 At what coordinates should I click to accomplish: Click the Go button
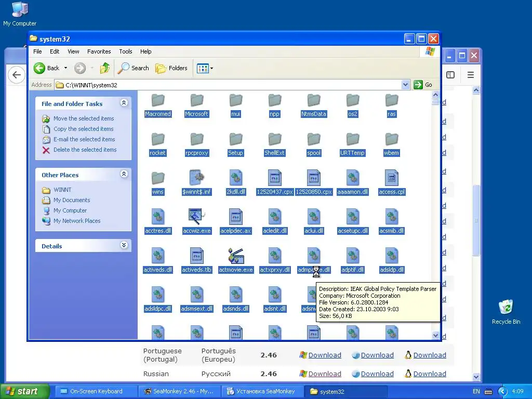(x=423, y=85)
